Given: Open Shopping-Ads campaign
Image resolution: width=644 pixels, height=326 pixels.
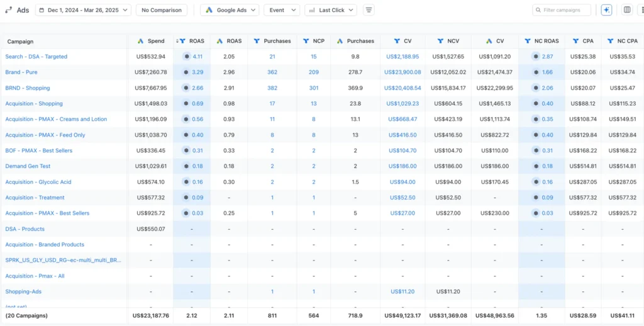Looking at the screenshot, I should click(23, 291).
